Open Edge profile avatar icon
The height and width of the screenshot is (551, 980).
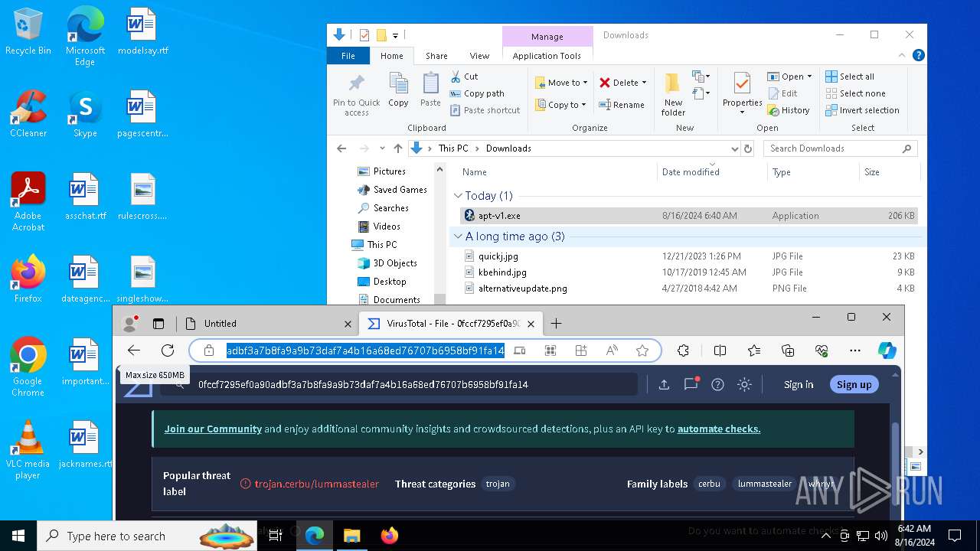tap(130, 324)
